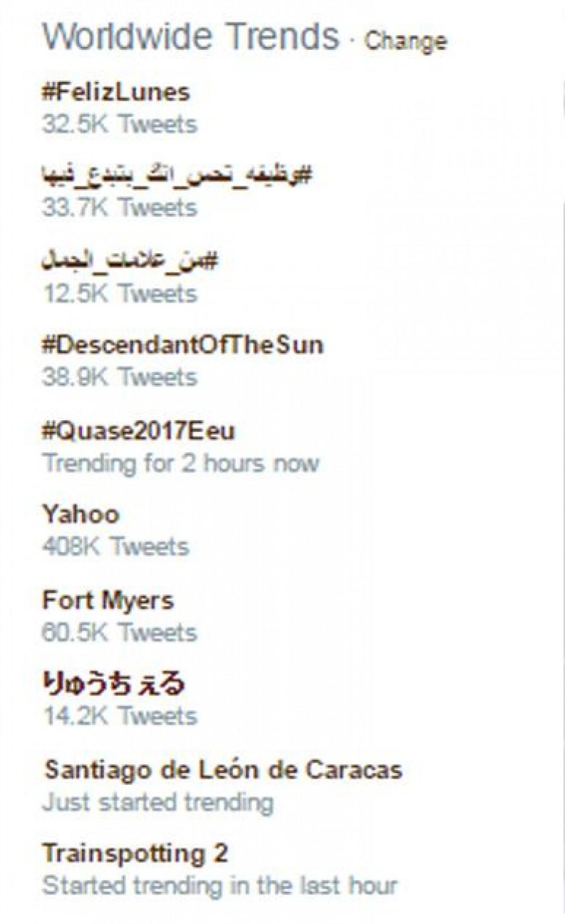Select the Japanese trend りゅうちぇる
Viewport: 565px width, 924px height.
click(114, 684)
